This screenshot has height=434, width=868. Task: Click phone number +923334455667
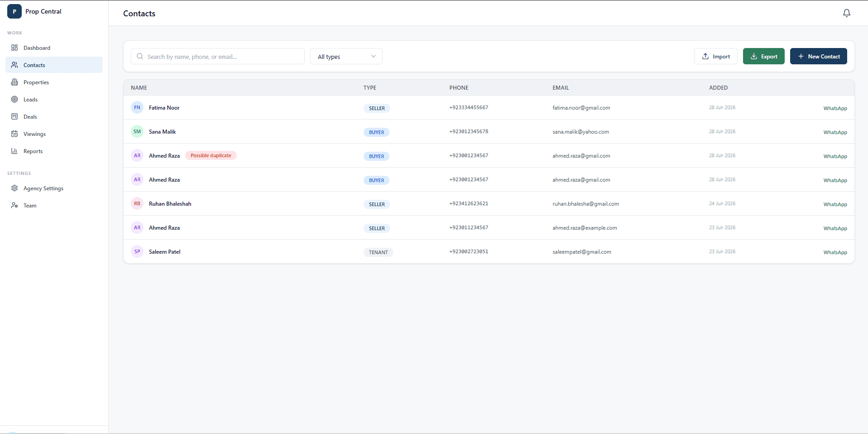click(469, 107)
